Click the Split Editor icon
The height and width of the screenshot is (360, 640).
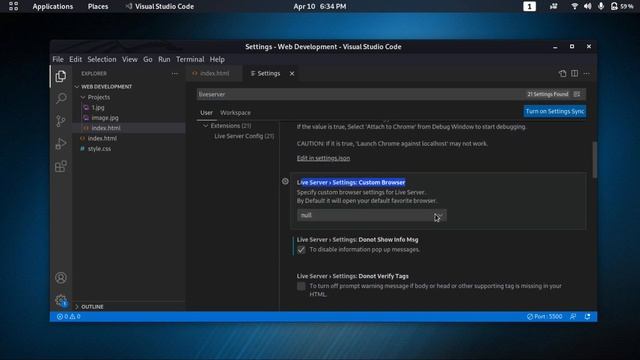[x=574, y=73]
